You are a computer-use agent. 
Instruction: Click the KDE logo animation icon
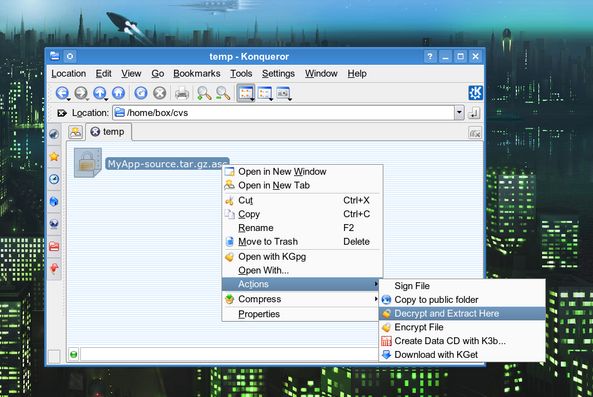click(x=475, y=93)
